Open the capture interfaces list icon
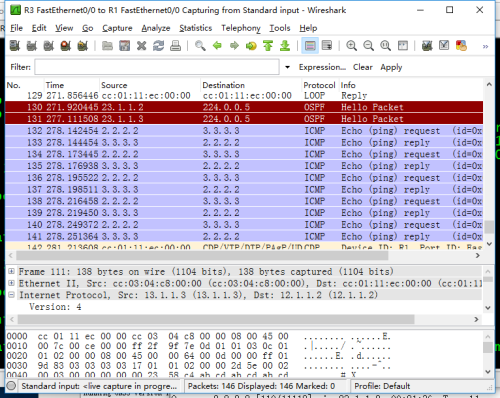This screenshot has width=500, height=398. coord(15,46)
